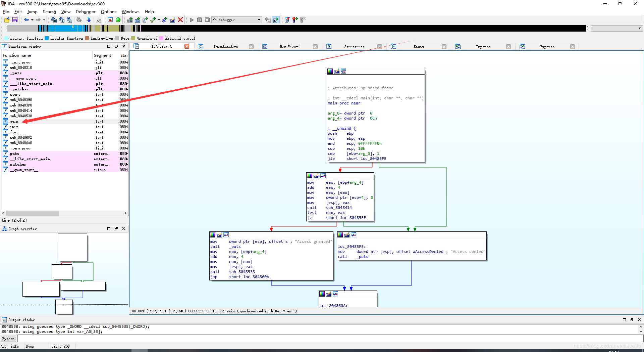This screenshot has height=352, width=644.
Task: Click the search immediate value binoculars icon
Action: (x=54, y=20)
